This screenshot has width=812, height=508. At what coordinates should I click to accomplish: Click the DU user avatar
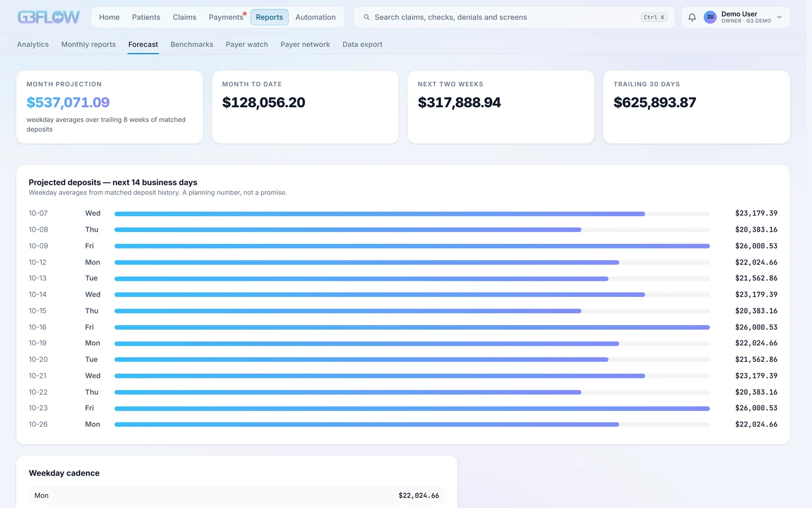pyautogui.click(x=710, y=17)
